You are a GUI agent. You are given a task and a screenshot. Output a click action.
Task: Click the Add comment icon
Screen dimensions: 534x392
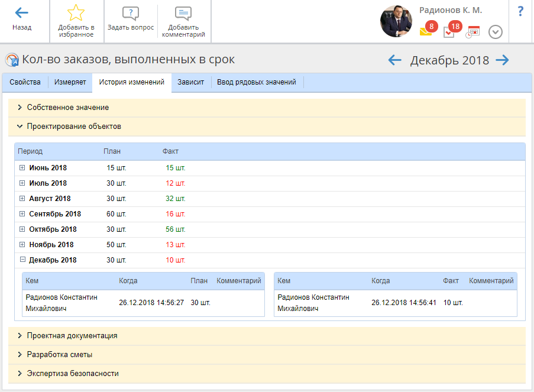(x=183, y=14)
